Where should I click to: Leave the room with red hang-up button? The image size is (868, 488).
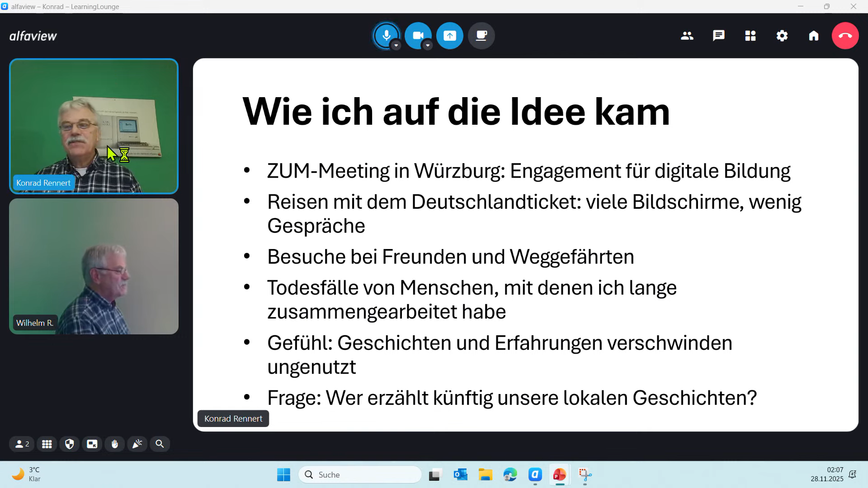pyautogui.click(x=844, y=36)
